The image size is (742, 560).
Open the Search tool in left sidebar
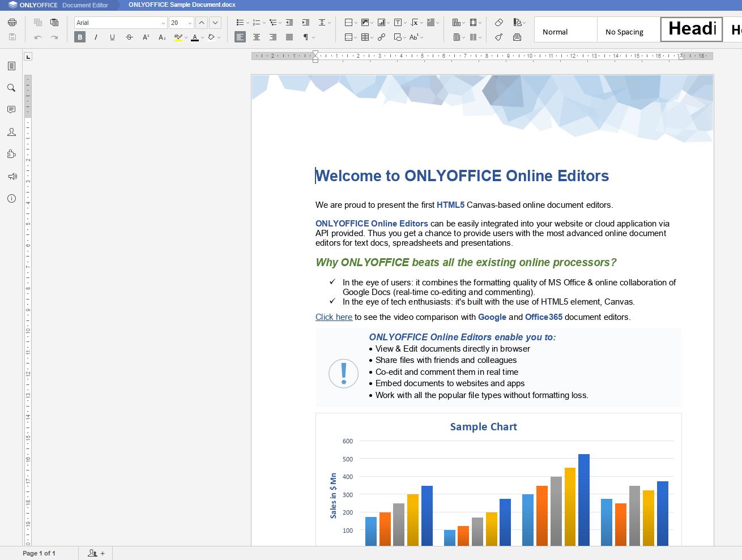coord(11,88)
